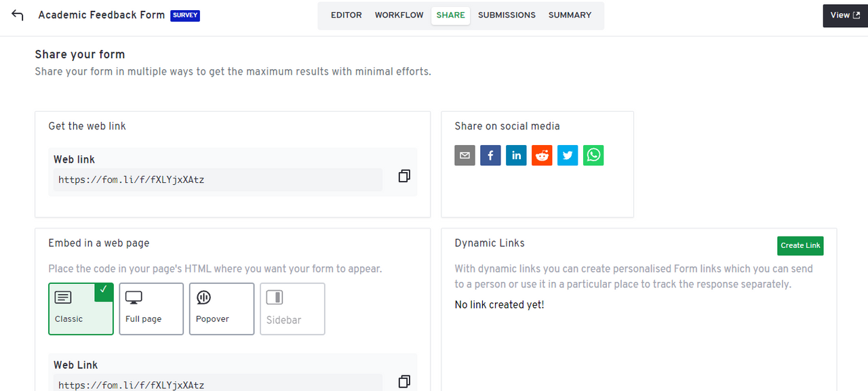Open the Editor tab
The width and height of the screenshot is (868, 391).
coord(347,15)
